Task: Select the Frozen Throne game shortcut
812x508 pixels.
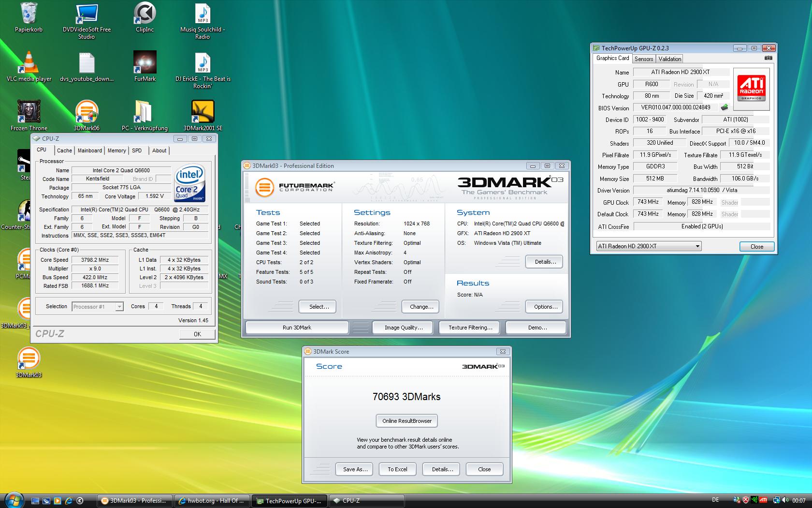Action: 29,116
